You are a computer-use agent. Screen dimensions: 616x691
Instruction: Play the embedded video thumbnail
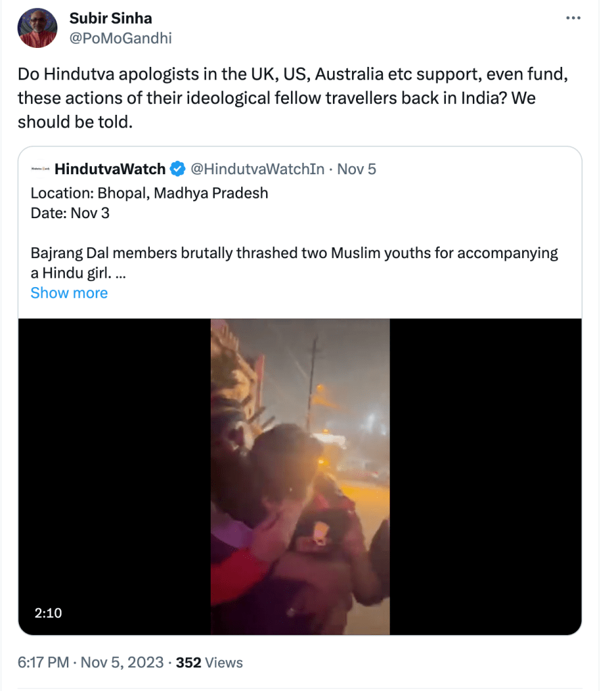click(x=300, y=476)
